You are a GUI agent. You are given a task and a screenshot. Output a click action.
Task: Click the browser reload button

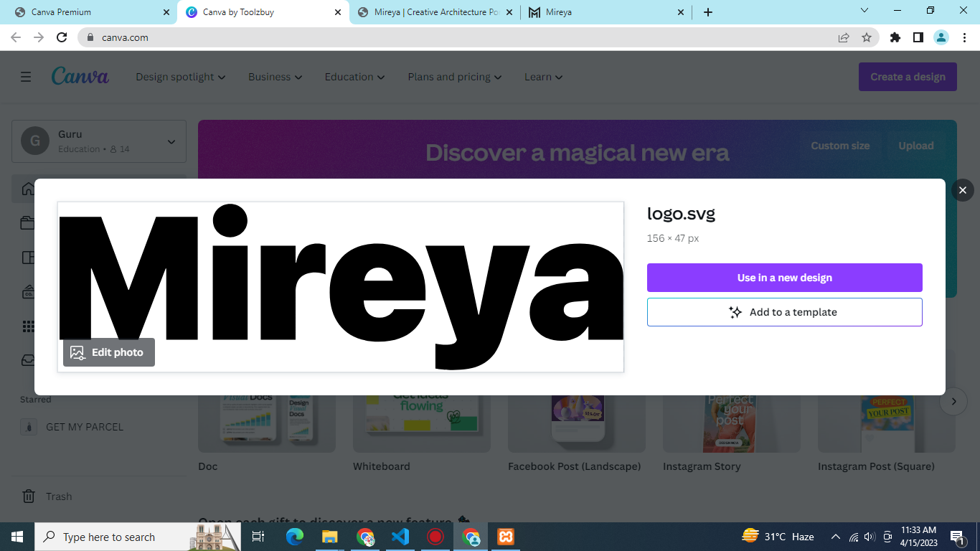click(62, 37)
